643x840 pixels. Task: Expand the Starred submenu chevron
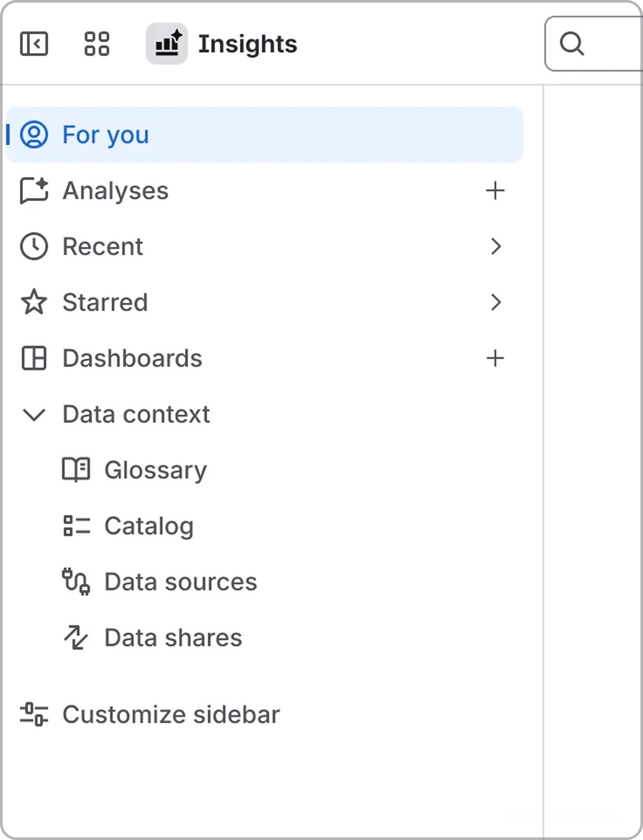[x=495, y=302]
